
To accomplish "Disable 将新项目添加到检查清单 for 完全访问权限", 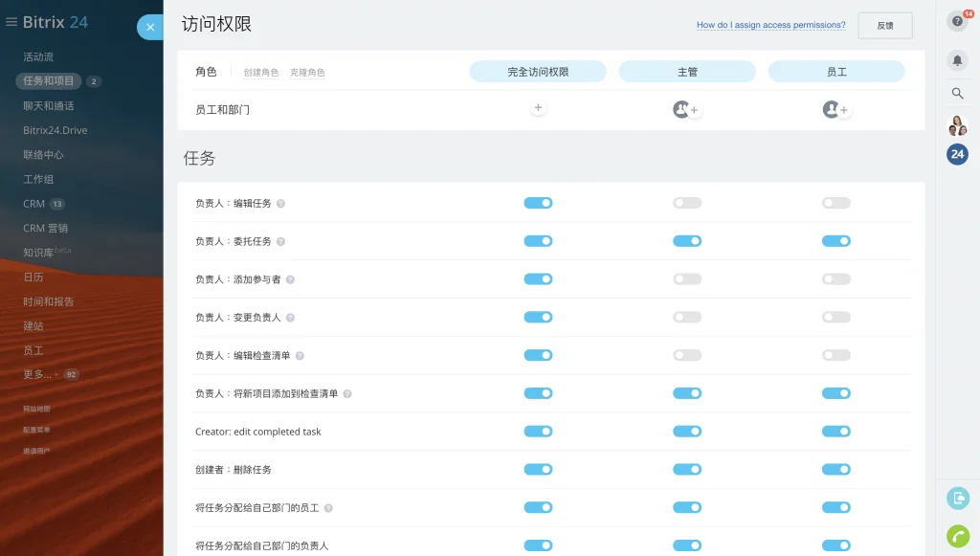I will click(x=538, y=393).
